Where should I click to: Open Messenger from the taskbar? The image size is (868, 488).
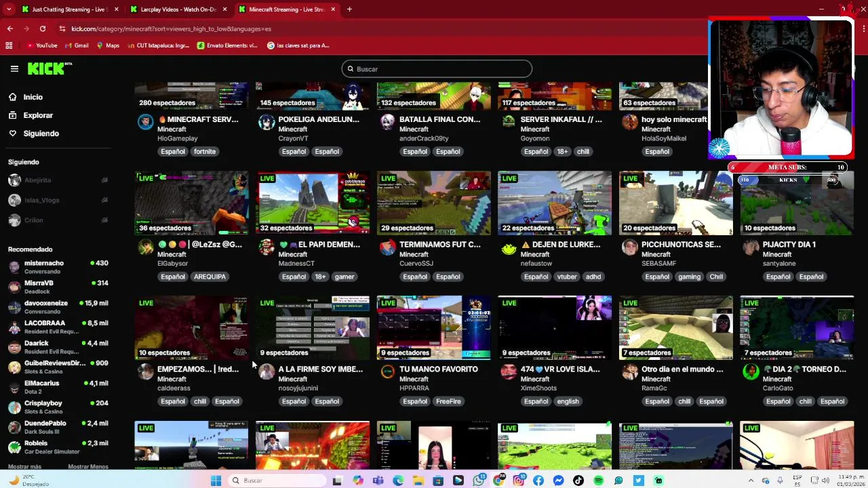[558, 481]
